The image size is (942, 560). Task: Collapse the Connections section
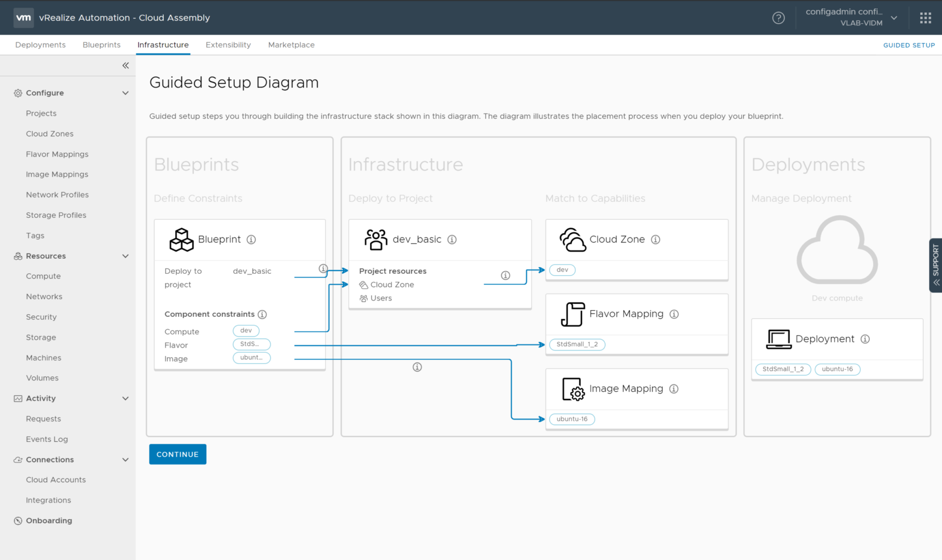pyautogui.click(x=125, y=460)
